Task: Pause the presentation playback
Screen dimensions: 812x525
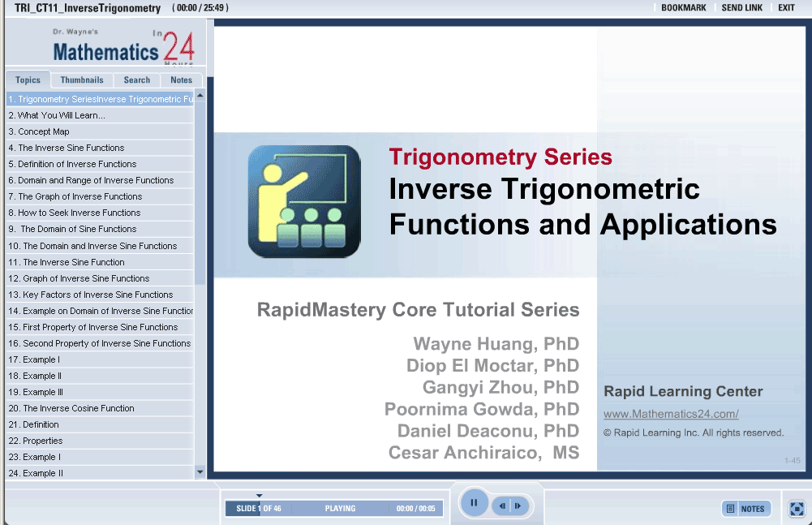Action: pyautogui.click(x=474, y=502)
